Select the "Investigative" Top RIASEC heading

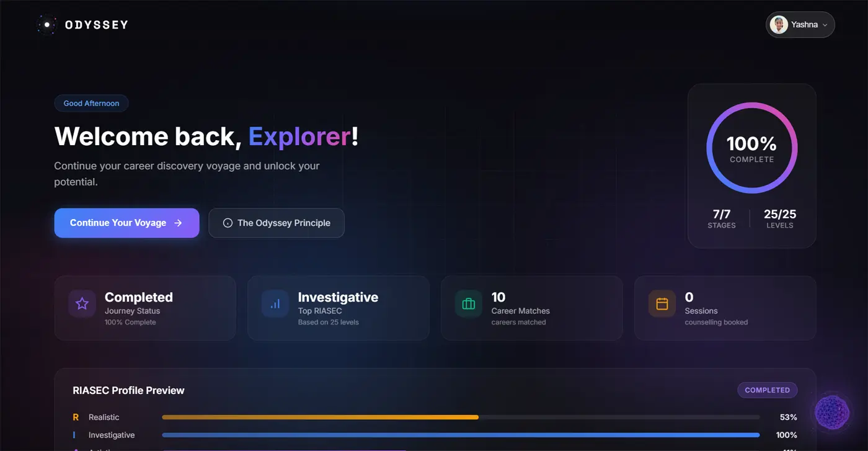coord(338,297)
